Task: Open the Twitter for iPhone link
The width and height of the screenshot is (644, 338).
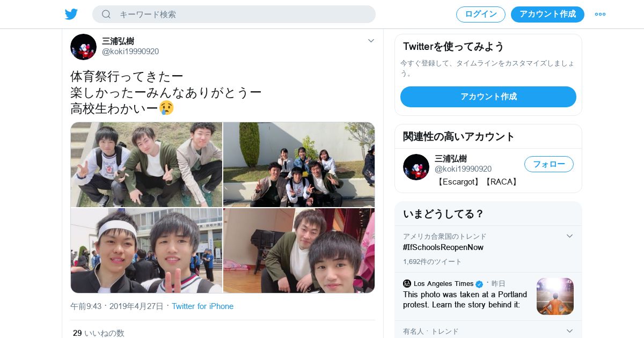Action: click(x=202, y=306)
